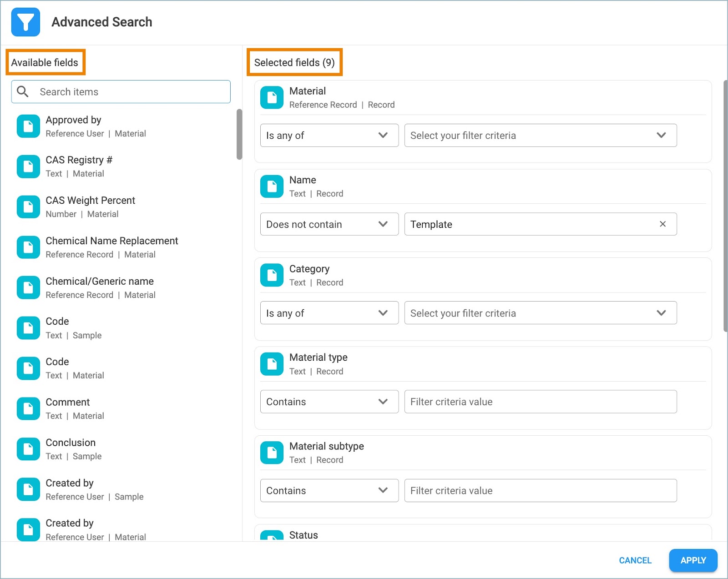Click the Selected fields panel scrollbar
Screen dimensions: 728x579
point(725,206)
